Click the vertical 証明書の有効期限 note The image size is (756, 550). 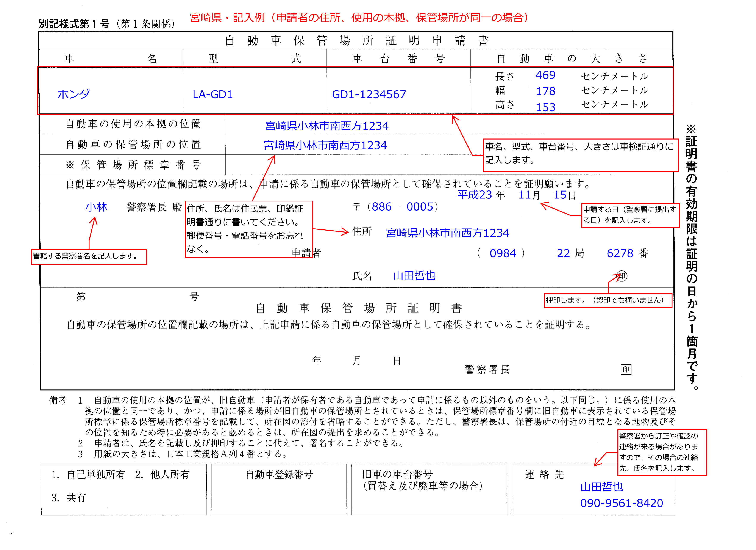[x=692, y=258]
